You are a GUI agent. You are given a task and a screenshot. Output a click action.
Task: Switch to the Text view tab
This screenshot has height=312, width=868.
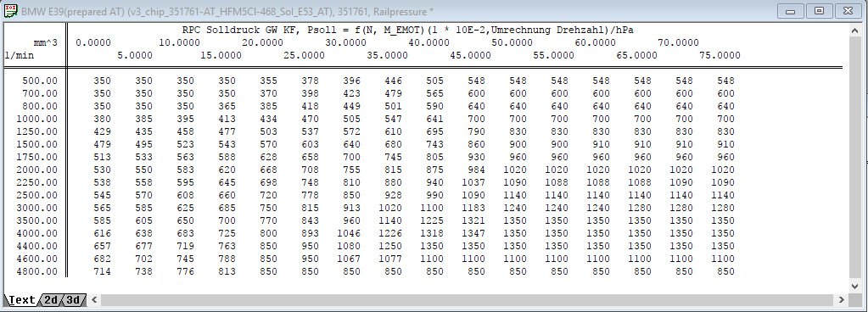pos(21,300)
